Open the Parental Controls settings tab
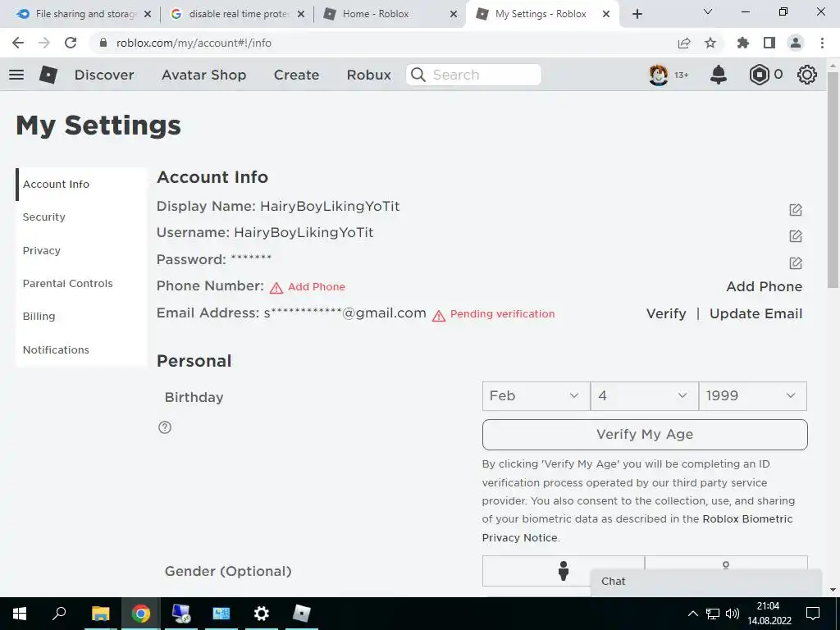840x630 pixels. (81, 283)
